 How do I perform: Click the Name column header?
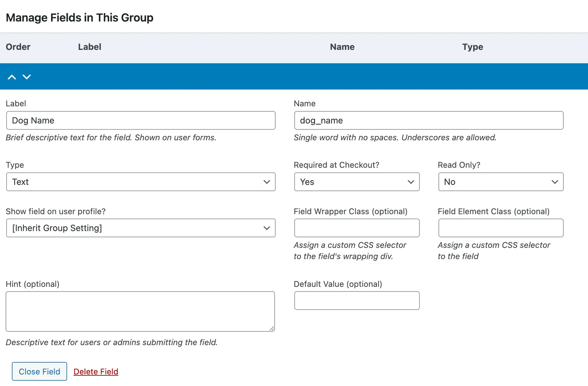coord(342,47)
